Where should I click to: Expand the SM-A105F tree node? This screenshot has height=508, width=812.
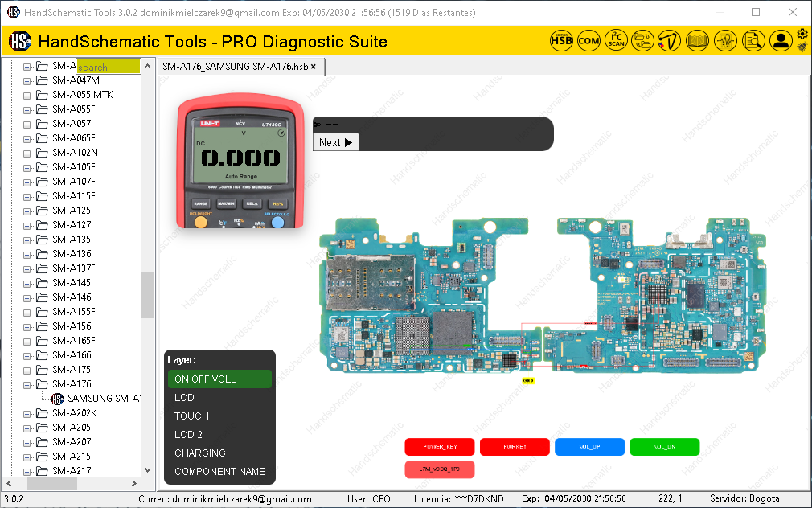(x=27, y=168)
